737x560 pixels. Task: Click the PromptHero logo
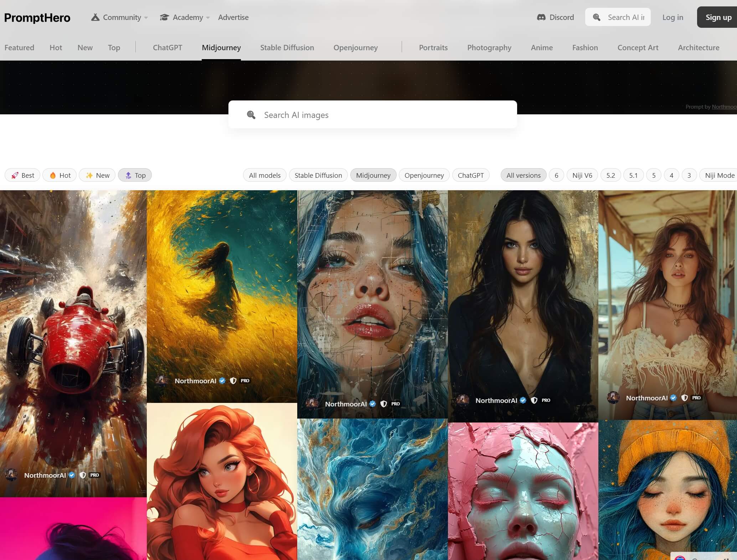[37, 17]
